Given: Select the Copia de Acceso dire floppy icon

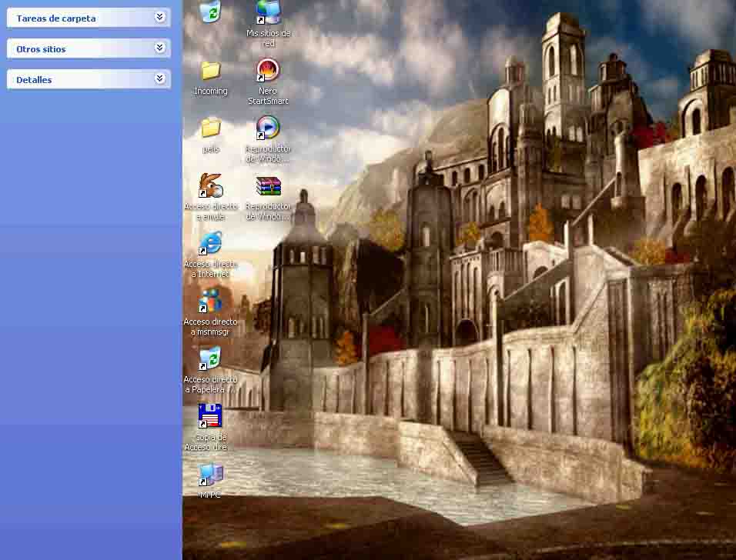Looking at the screenshot, I should pos(210,416).
